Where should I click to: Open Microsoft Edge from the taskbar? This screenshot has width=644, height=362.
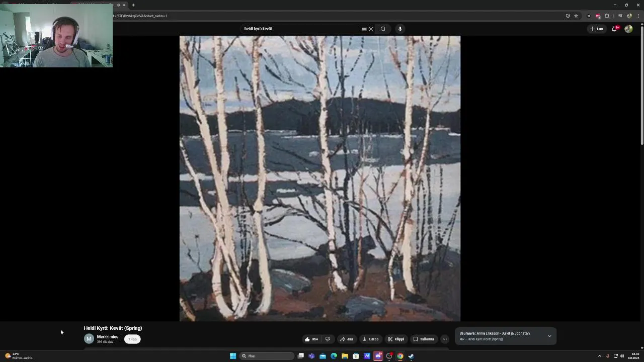click(x=334, y=356)
